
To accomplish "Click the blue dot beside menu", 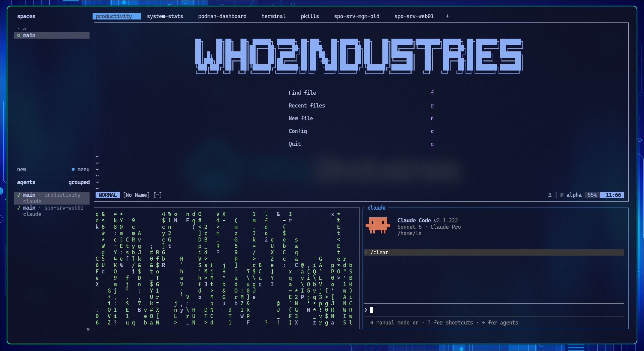I will [x=73, y=169].
